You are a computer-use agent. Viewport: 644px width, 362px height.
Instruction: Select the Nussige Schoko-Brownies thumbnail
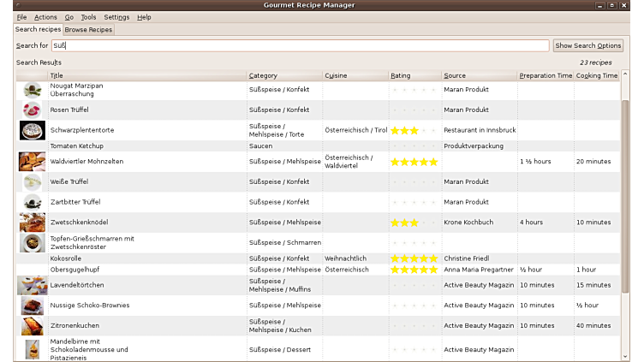tap(32, 306)
